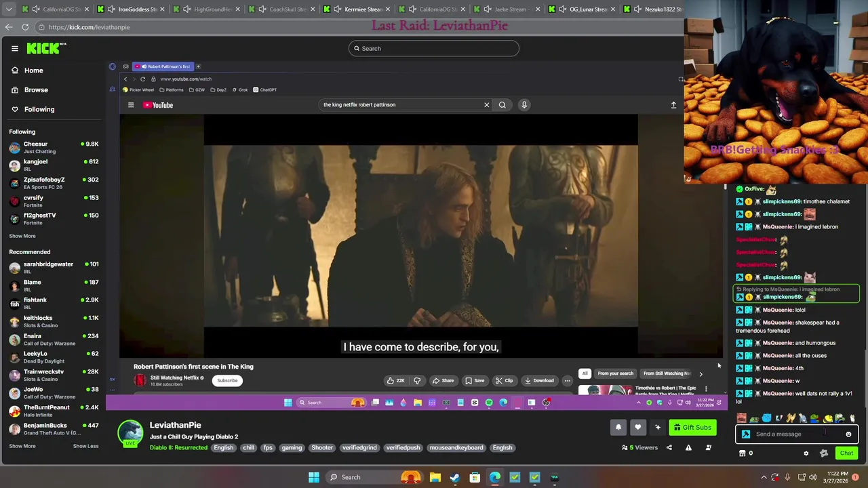The height and width of the screenshot is (488, 868).
Task: Open YouTube guide menu in stream
Action: tap(131, 105)
